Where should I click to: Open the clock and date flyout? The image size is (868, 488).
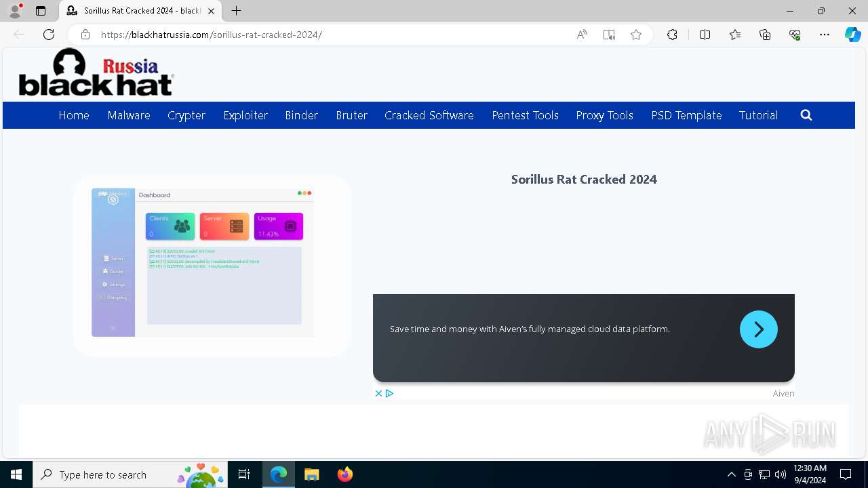pyautogui.click(x=810, y=474)
